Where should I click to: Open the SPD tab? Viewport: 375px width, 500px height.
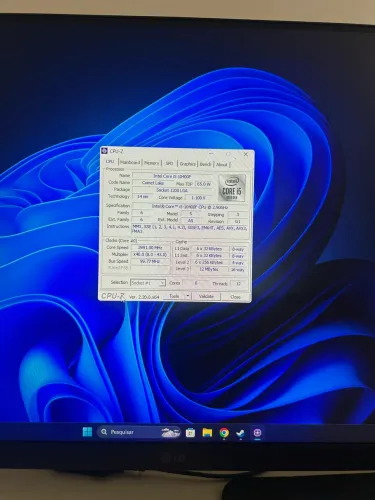(169, 163)
